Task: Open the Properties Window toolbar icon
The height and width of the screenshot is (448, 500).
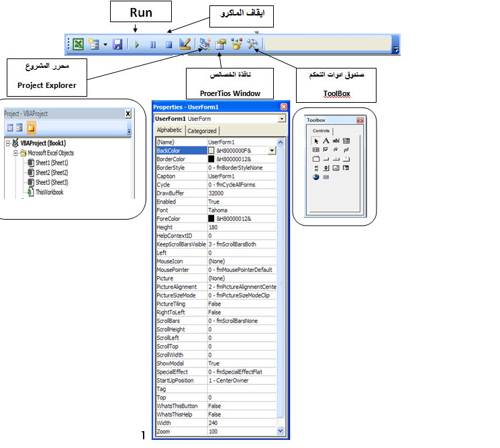Action: tap(220, 44)
